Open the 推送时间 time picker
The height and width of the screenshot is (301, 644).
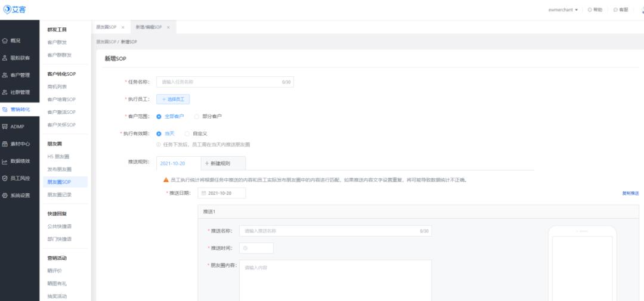click(256, 248)
